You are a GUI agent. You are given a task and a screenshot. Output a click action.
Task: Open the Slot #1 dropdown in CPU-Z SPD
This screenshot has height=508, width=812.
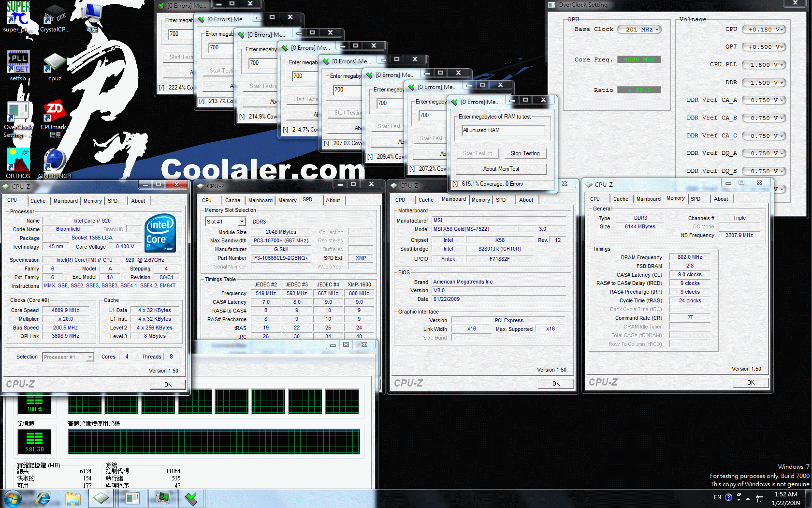pos(226,222)
